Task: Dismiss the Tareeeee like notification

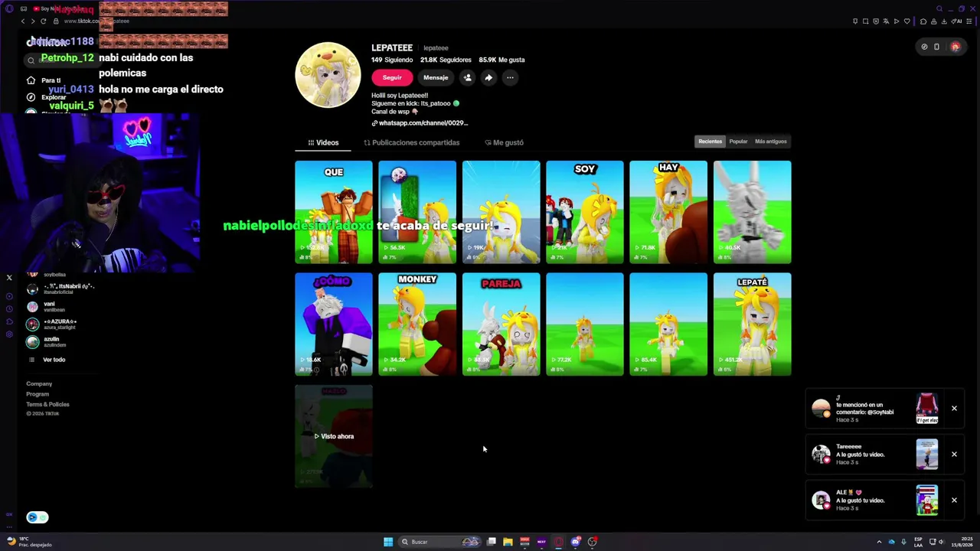Action: click(x=954, y=455)
